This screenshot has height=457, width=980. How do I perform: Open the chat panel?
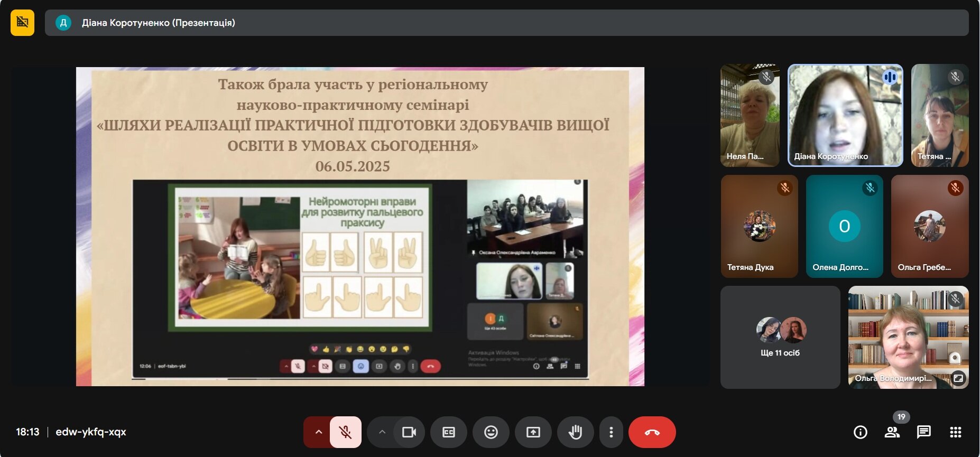click(924, 432)
